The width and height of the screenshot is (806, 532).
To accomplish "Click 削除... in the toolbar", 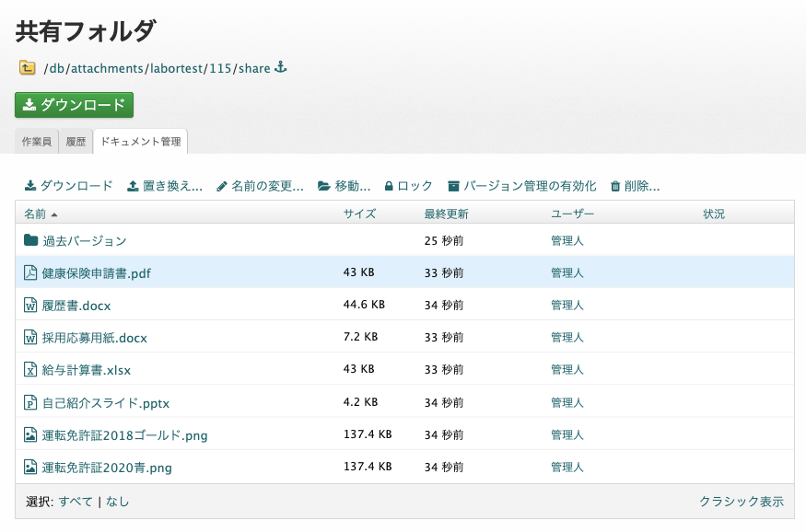I will click(635, 186).
